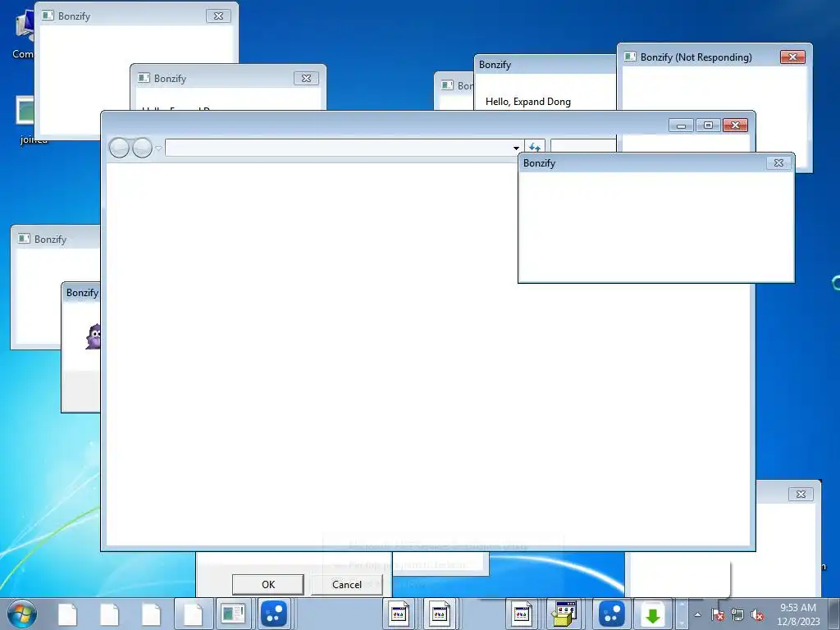Open the green download arrow taskbar icon
This screenshot has height=630, width=840.
(652, 614)
